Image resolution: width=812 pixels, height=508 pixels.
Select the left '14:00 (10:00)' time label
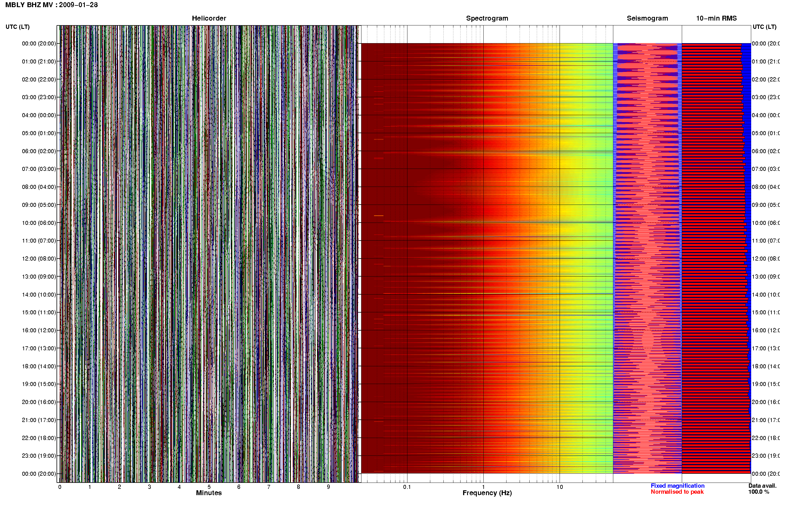pyautogui.click(x=39, y=295)
